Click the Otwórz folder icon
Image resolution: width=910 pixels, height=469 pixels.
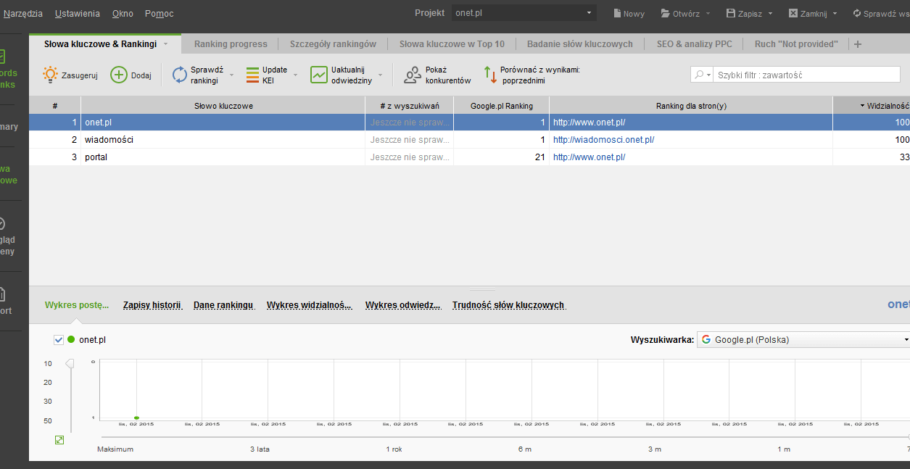click(665, 13)
